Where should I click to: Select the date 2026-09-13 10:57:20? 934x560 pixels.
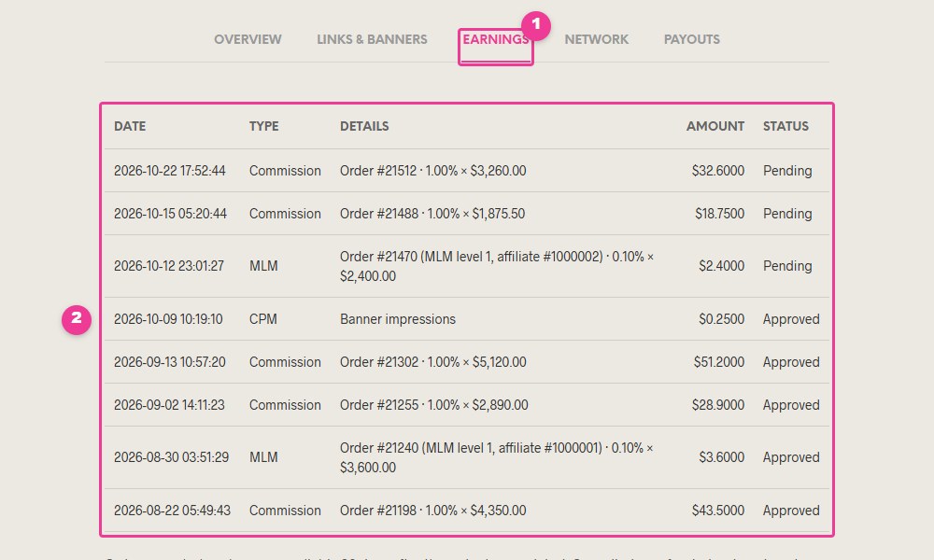pos(170,362)
